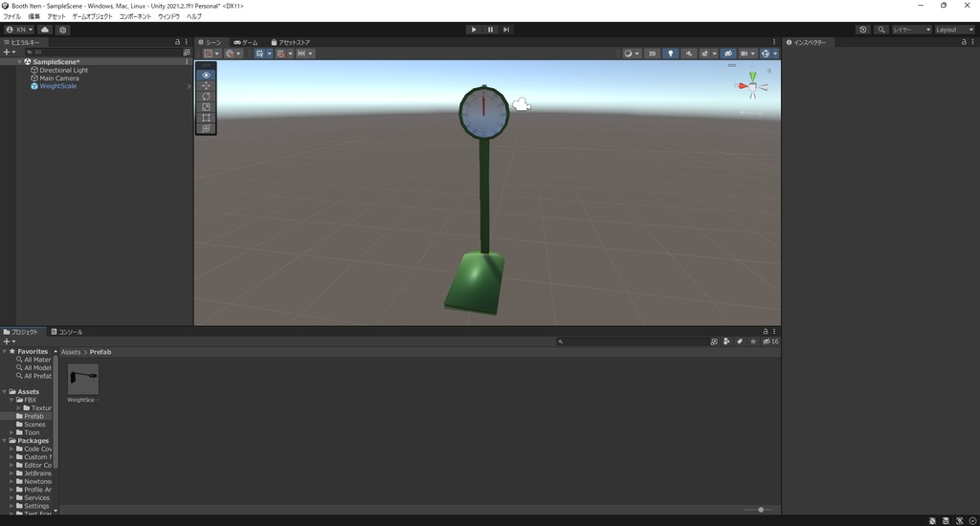Image resolution: width=980 pixels, height=526 pixels.
Task: Open the ウィンドウ (Window) menu
Action: pos(168,17)
